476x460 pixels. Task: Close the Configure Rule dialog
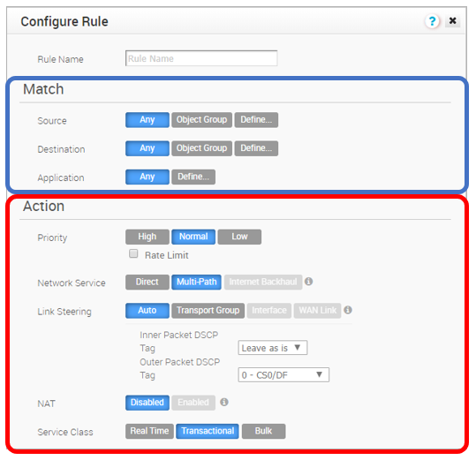[452, 21]
